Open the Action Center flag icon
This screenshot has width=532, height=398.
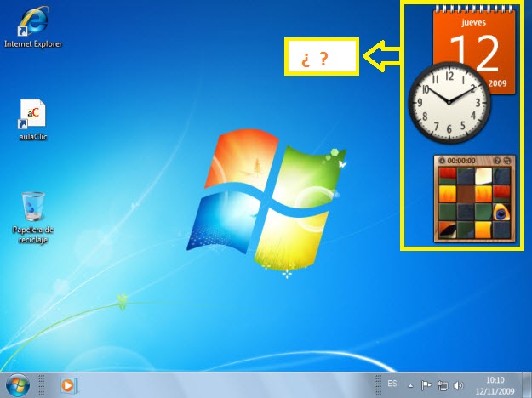pyautogui.click(x=426, y=385)
